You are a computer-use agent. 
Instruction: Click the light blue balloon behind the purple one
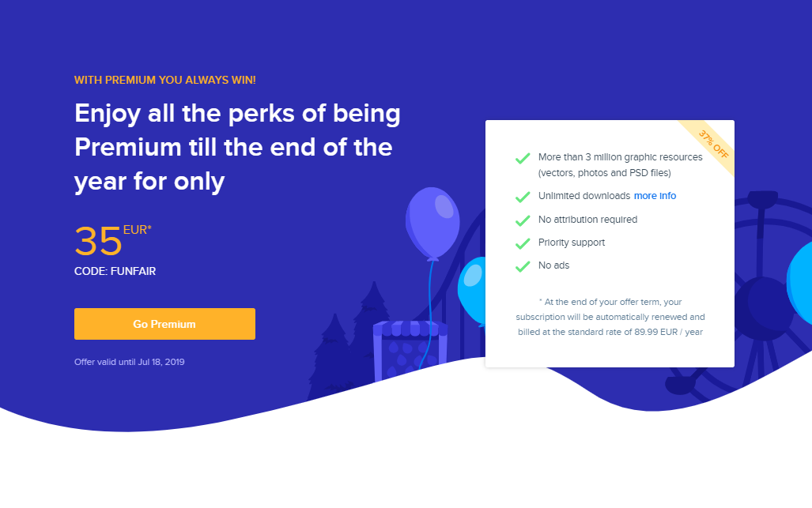472,288
